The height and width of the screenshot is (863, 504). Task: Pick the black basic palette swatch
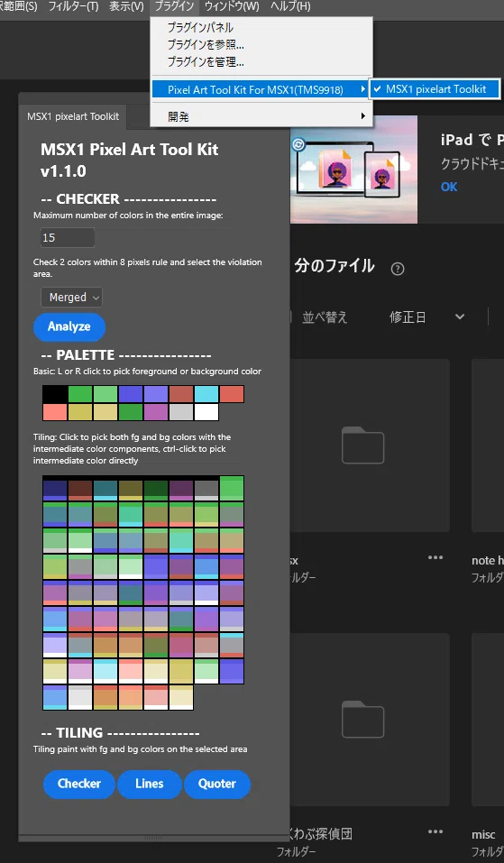tap(55, 394)
